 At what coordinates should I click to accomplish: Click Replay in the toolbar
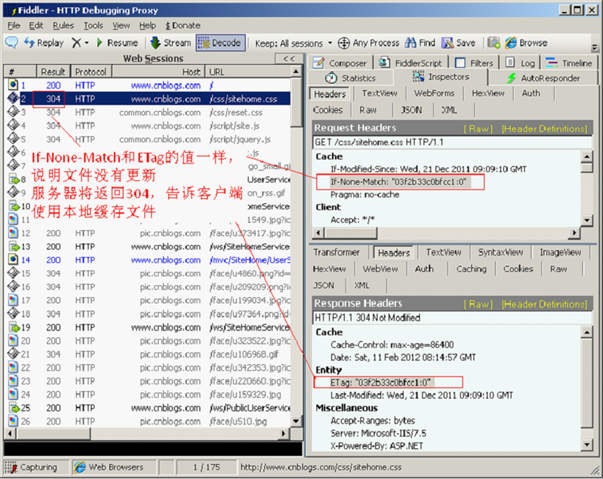(44, 43)
